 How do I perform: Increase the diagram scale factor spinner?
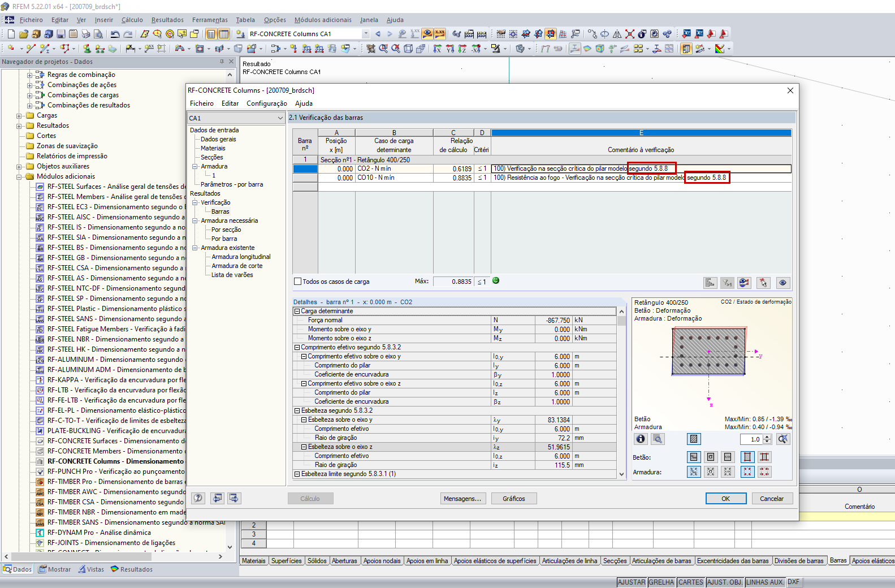767,436
